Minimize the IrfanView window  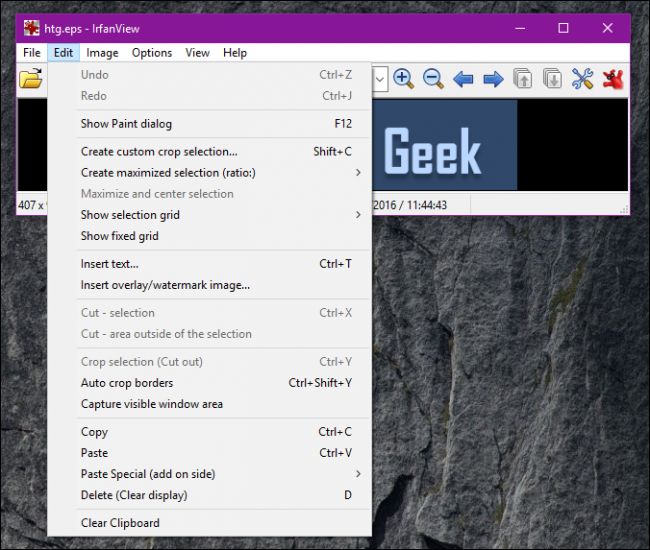point(520,28)
